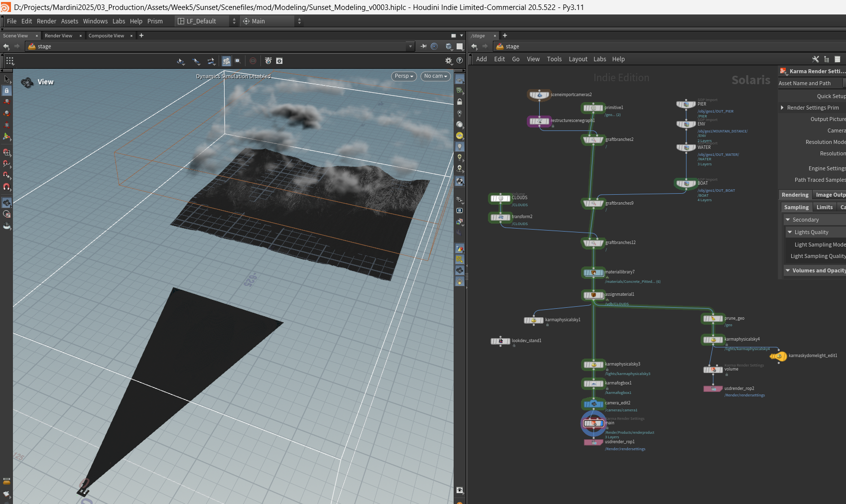Toggle the camera lock in display toolbar
The height and width of the screenshot is (504, 846).
coord(460,102)
